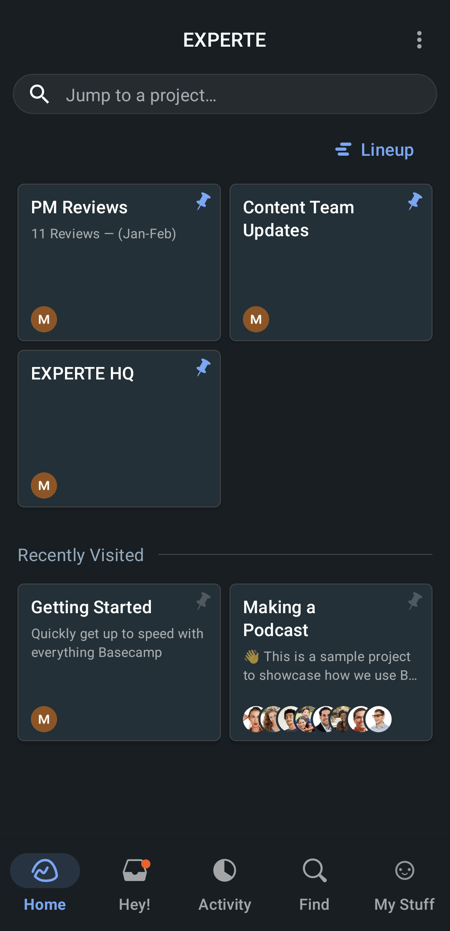Open the Making a Podcast project title
The height and width of the screenshot is (931, 450).
279,618
